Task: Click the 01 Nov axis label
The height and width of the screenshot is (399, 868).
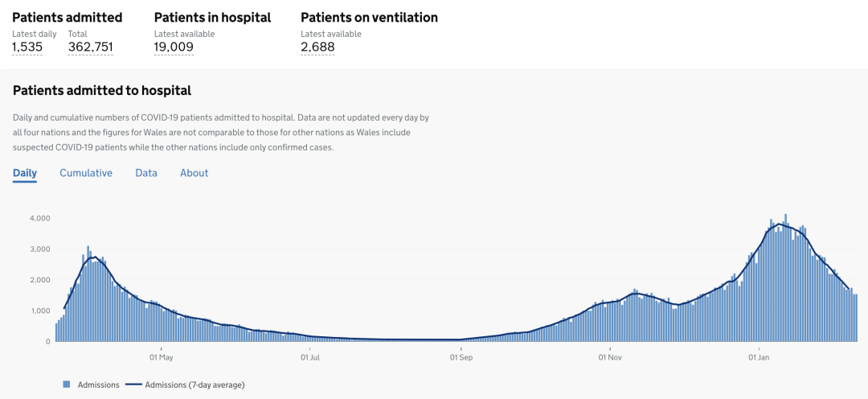Action: [610, 357]
